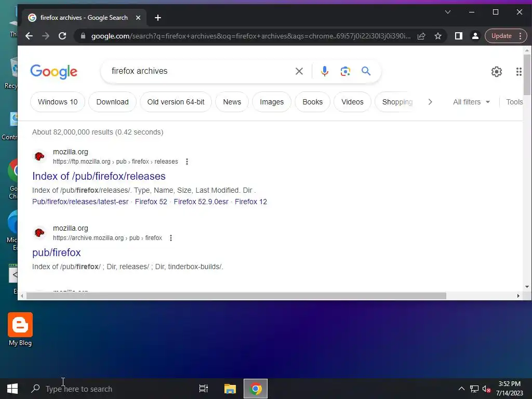Open Chrome three-dot menu
Screen dimensions: 532x399
521,36
